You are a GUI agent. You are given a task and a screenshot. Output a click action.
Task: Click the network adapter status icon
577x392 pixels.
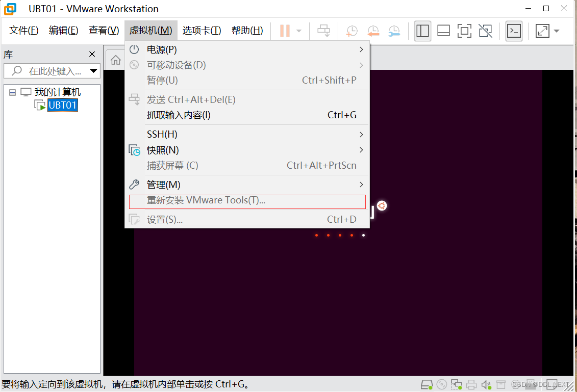[456, 385]
